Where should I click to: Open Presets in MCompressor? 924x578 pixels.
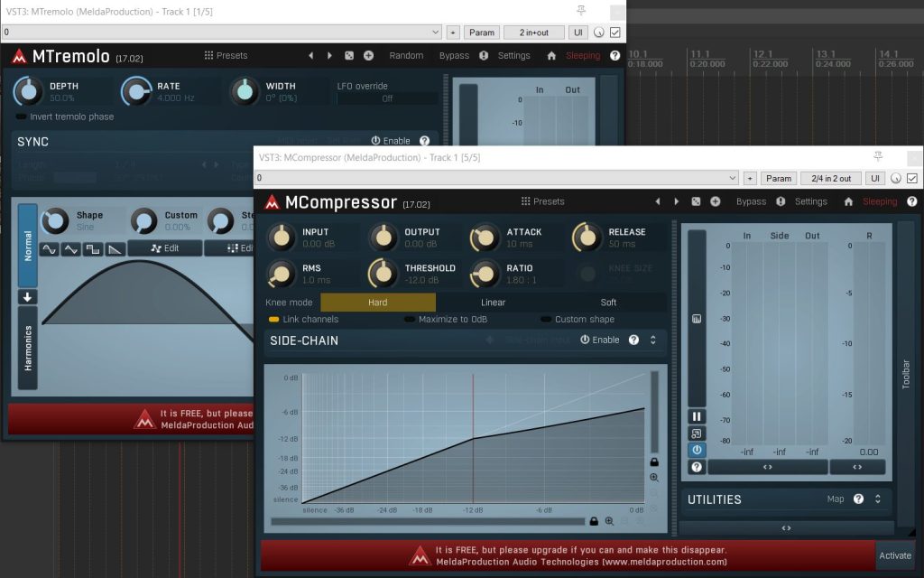pyautogui.click(x=542, y=201)
